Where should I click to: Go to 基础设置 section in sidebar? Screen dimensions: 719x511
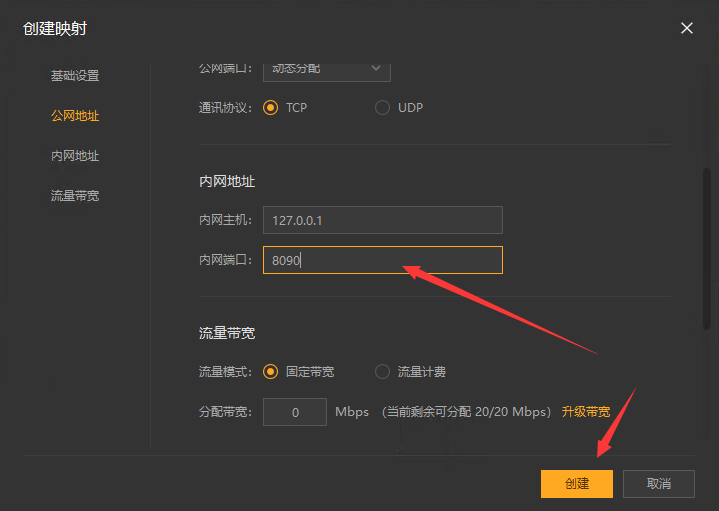pos(75,76)
